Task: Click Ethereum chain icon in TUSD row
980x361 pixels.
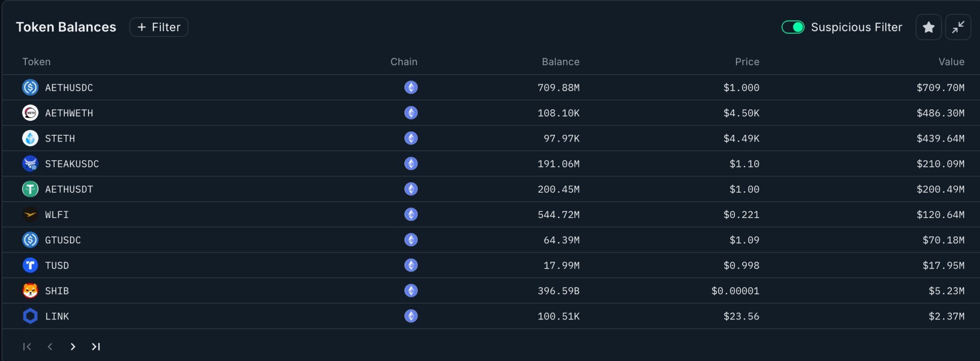Action: (411, 265)
